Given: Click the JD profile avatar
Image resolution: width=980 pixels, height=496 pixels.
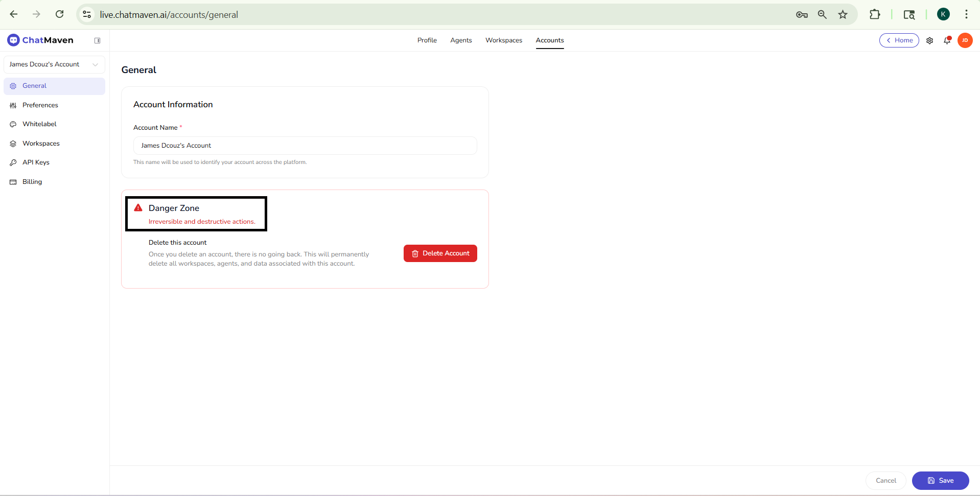Looking at the screenshot, I should tap(966, 40).
